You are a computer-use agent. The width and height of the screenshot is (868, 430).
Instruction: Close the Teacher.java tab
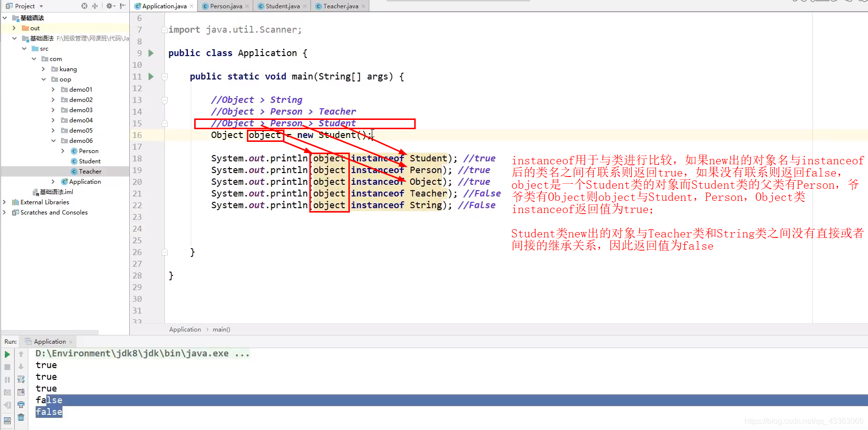363,6
